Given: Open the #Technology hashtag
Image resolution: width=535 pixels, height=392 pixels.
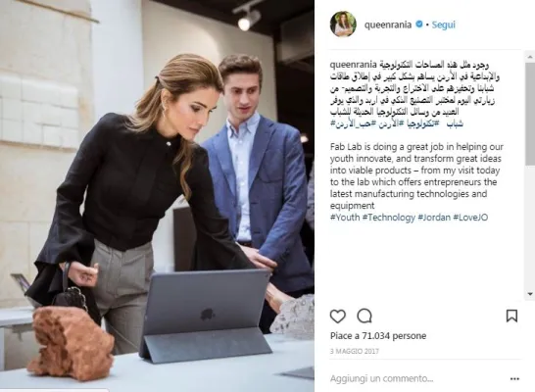Looking at the screenshot, I should (x=388, y=218).
